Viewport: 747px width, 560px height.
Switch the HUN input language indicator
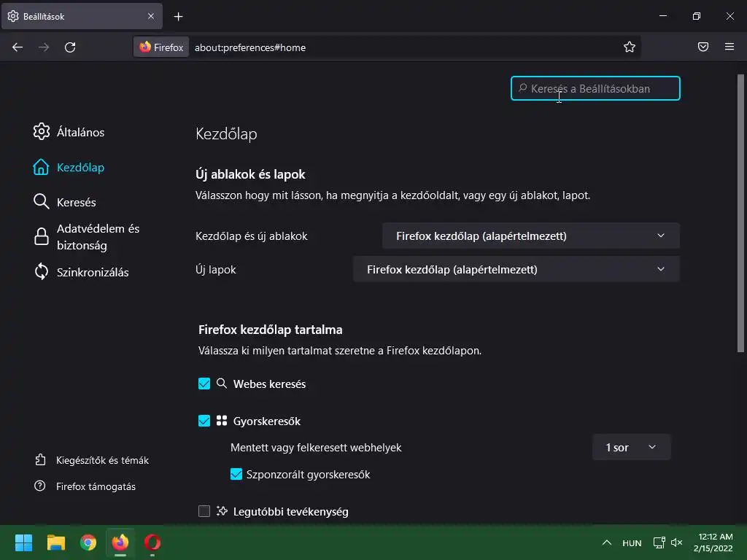click(632, 542)
